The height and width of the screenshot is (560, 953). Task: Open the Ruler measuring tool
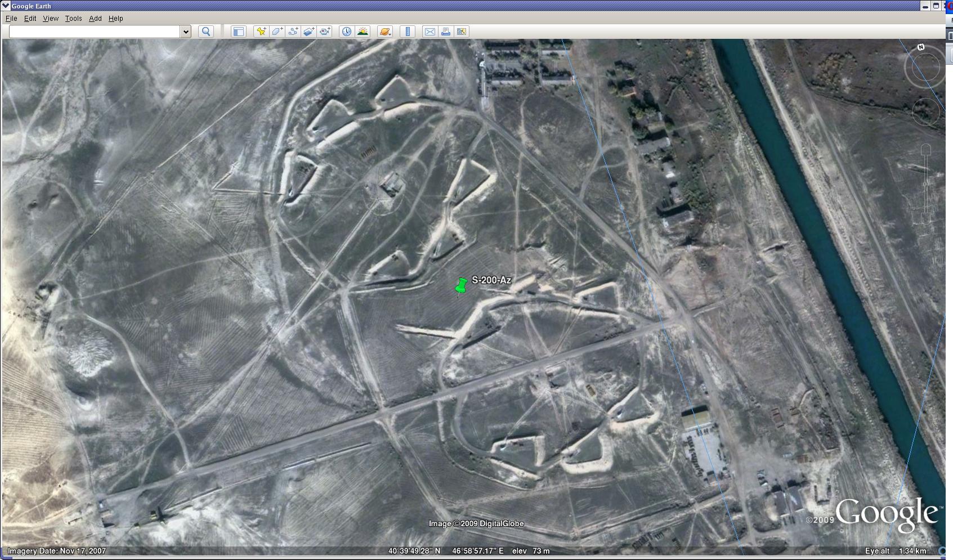[408, 32]
